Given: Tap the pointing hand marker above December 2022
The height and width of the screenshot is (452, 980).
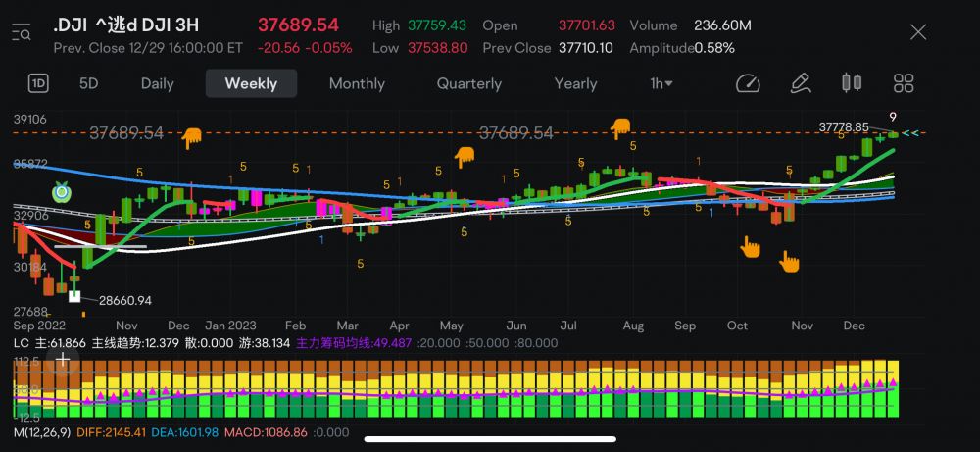Looking at the screenshot, I should click(192, 137).
